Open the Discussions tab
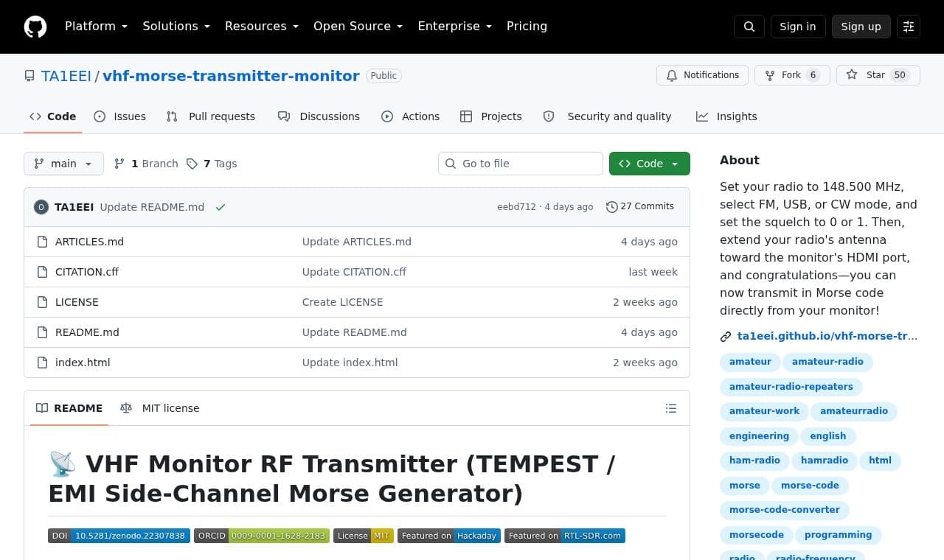Screen dimensions: 944x560 click(319, 116)
